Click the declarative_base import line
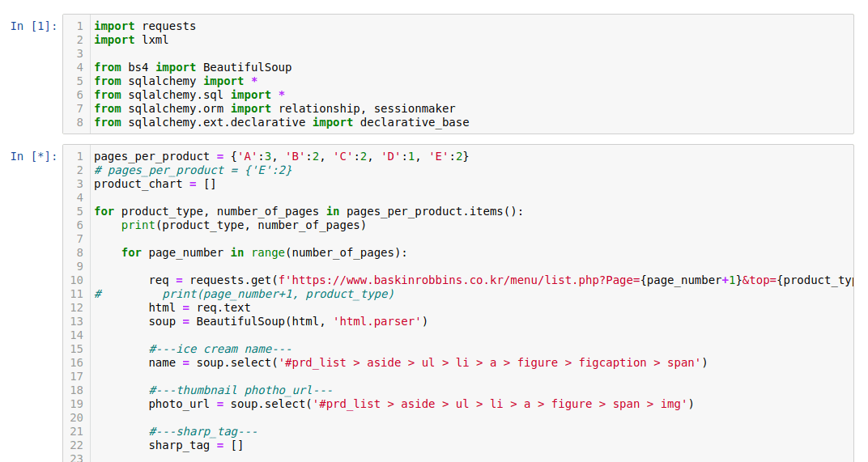The width and height of the screenshot is (868, 462). (281, 122)
